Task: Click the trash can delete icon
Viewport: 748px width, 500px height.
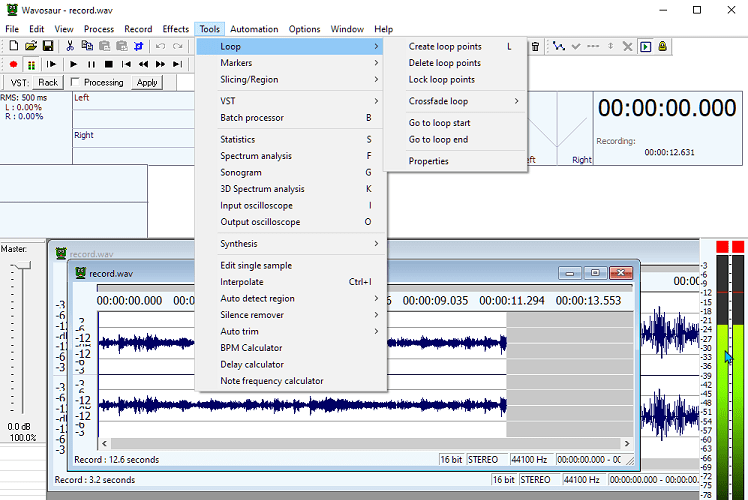Action: click(536, 46)
